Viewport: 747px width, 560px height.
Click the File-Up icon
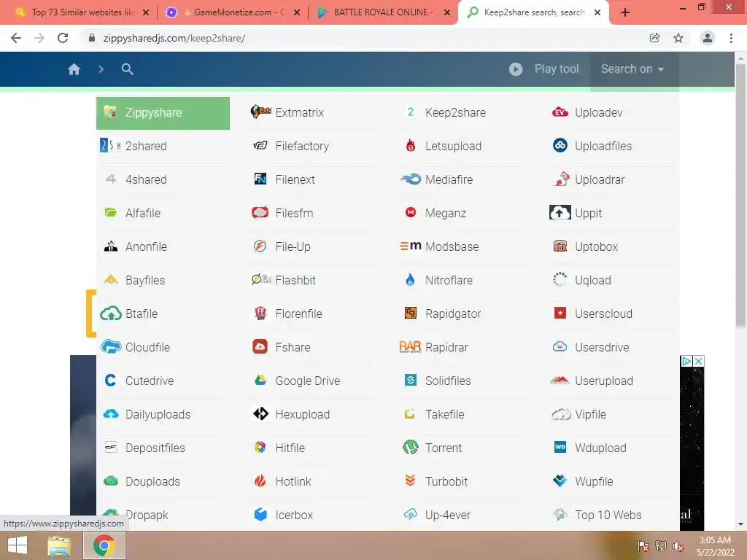point(260,246)
